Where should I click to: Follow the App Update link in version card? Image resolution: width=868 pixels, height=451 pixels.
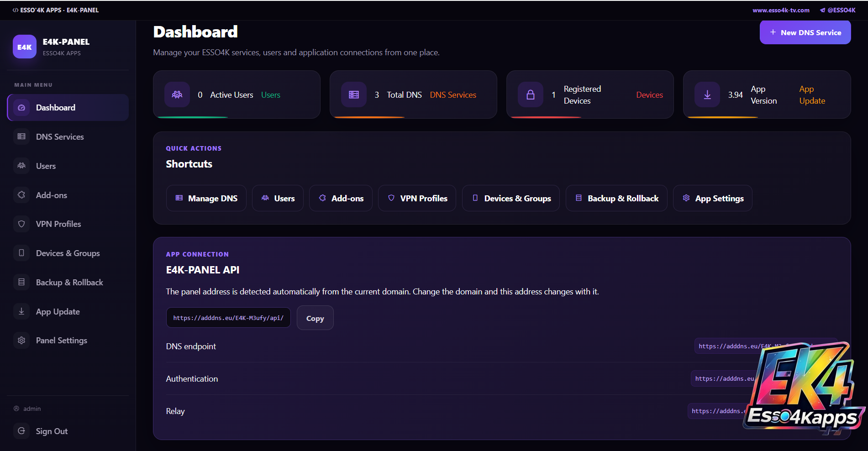pos(812,95)
